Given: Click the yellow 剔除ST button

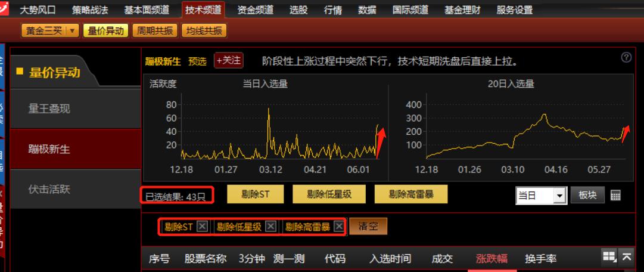Looking at the screenshot, I should pos(255,194).
